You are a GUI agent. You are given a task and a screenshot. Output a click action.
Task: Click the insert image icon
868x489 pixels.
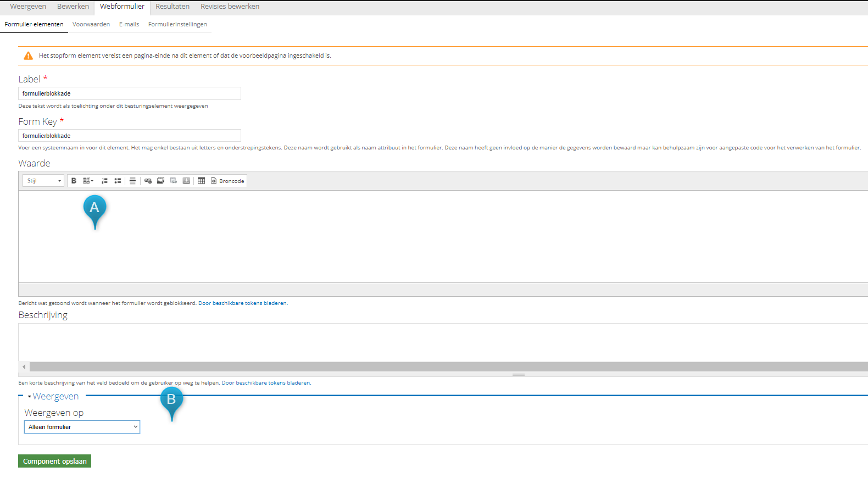pyautogui.click(x=160, y=181)
